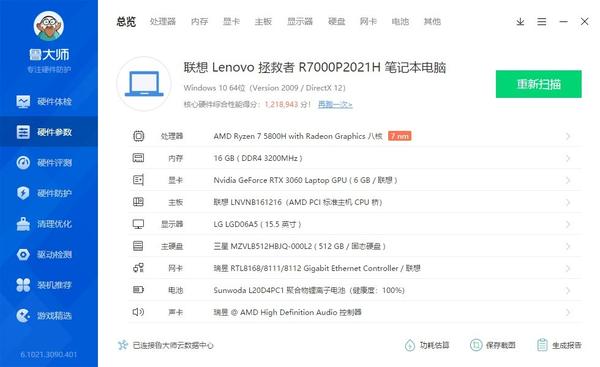Click the 主板 motherboard row icon
The image size is (600, 367).
click(x=138, y=202)
